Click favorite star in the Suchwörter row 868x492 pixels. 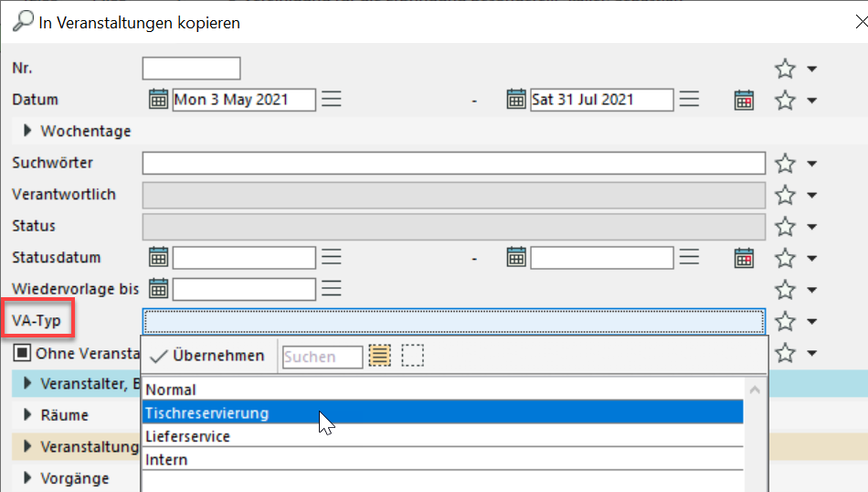pos(785,164)
